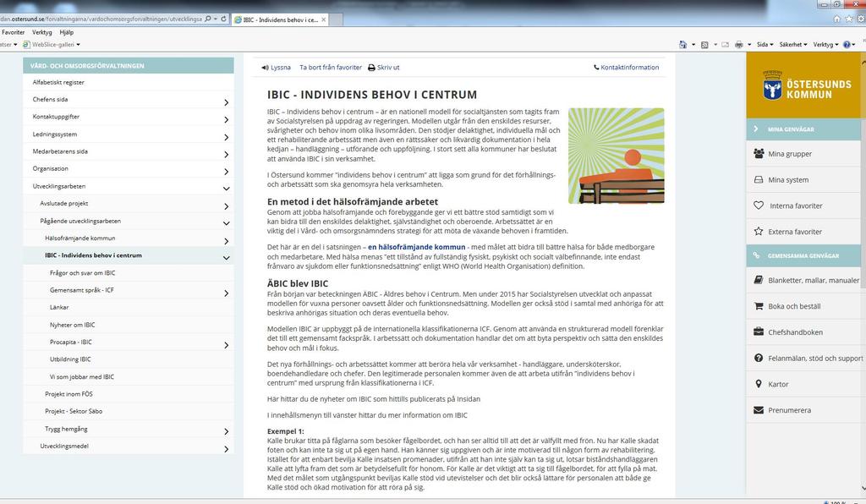Open Frågor och svar om IBIC
The image size is (866, 504).
point(82,272)
